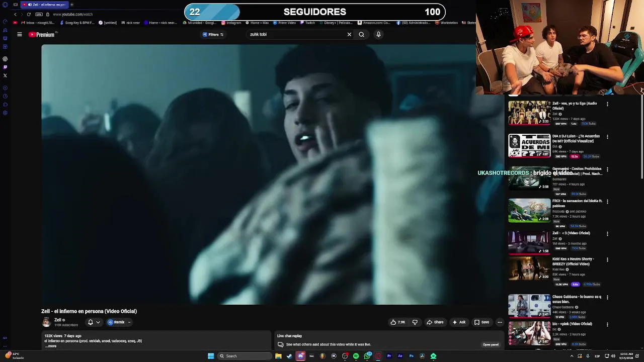The width and height of the screenshot is (644, 362).
Task: Open notification bell dropdown for Zell
Action: pyautogui.click(x=94, y=322)
